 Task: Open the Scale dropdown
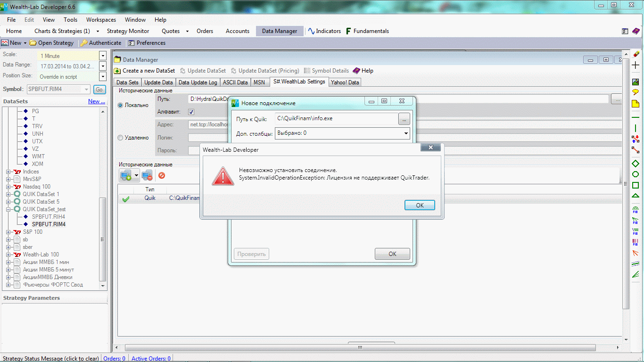tap(103, 56)
